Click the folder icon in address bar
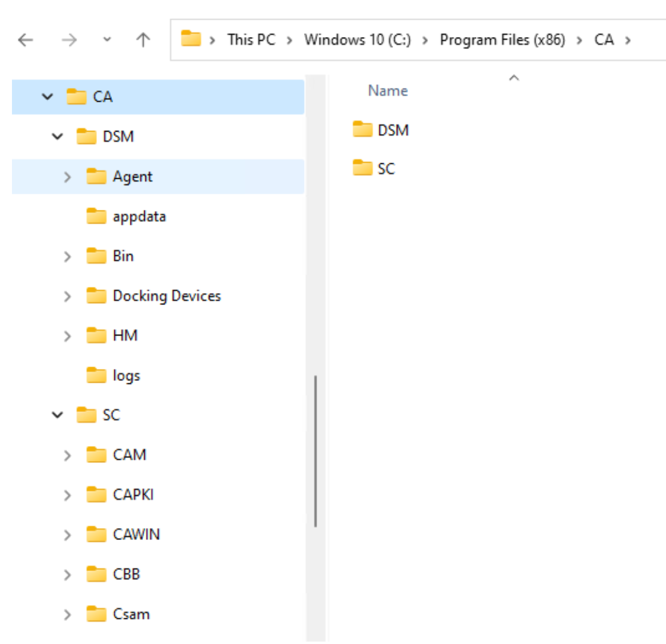Screen dimensions: 666x644 pyautogui.click(x=191, y=40)
